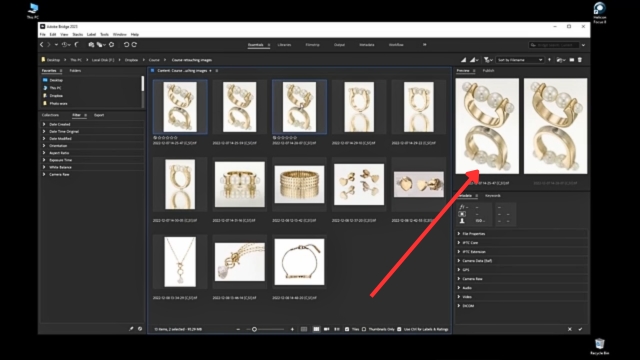Click the Favorites panel scrollbar
Image resolution: width=640 pixels, height=360 pixels.
142,84
